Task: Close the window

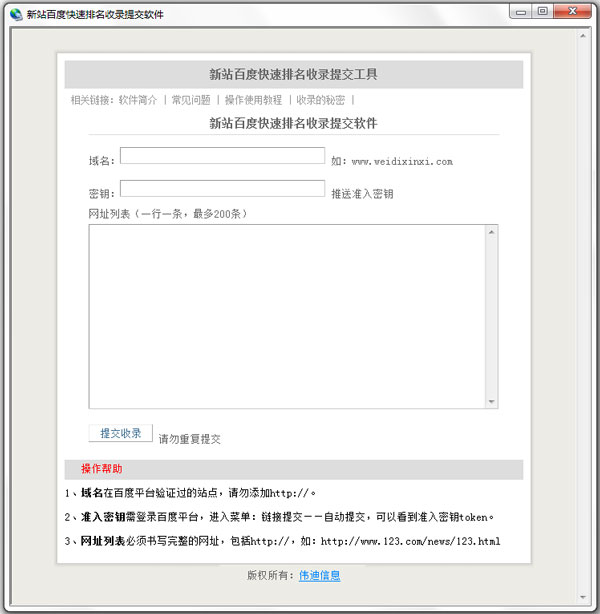Action: click(573, 11)
